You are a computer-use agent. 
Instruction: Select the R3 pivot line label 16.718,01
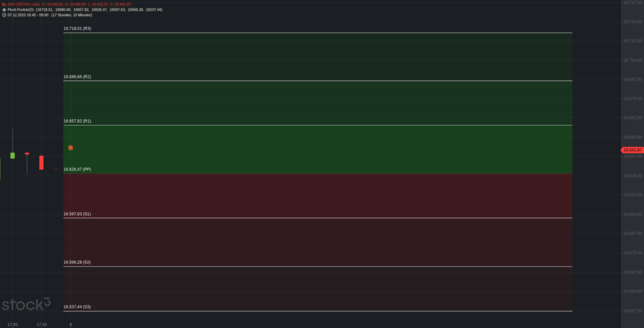click(77, 29)
